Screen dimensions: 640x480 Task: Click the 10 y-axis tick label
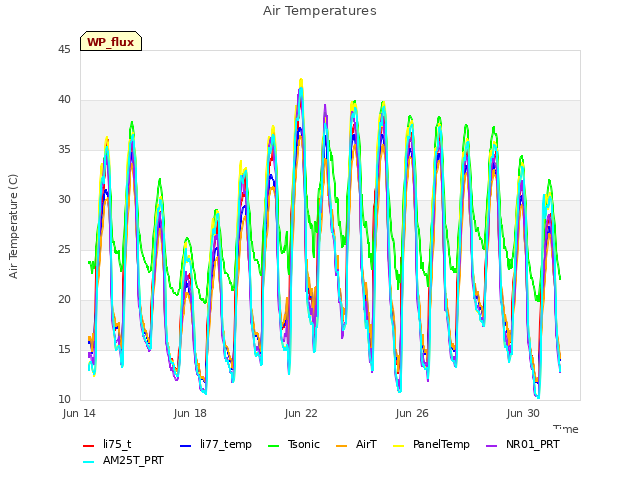point(64,400)
